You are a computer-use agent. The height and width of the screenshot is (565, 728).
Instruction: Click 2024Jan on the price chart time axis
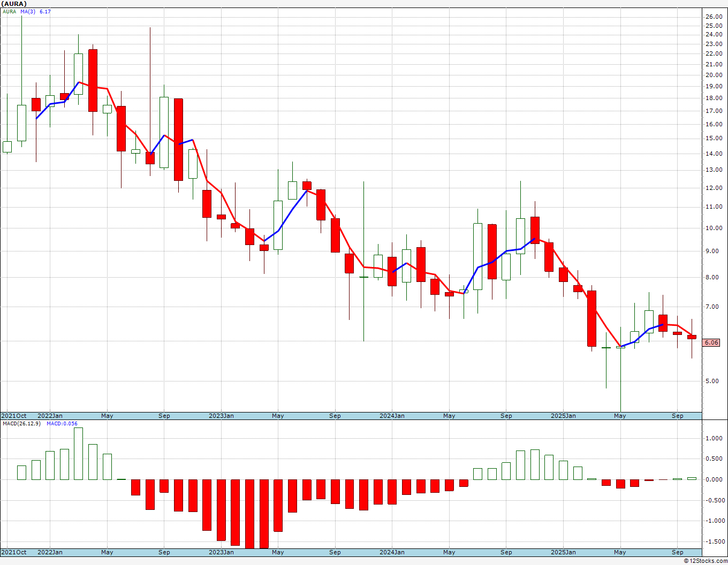(392, 416)
